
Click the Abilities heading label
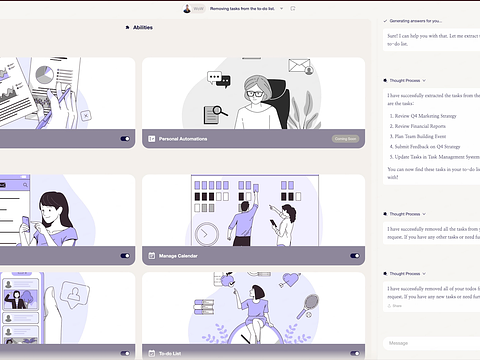143,28
